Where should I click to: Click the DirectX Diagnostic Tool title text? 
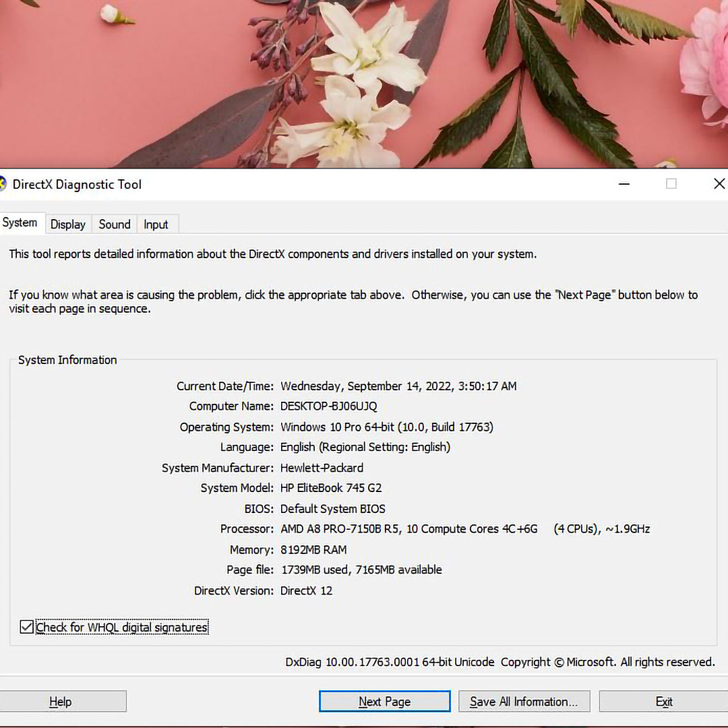coord(77,185)
